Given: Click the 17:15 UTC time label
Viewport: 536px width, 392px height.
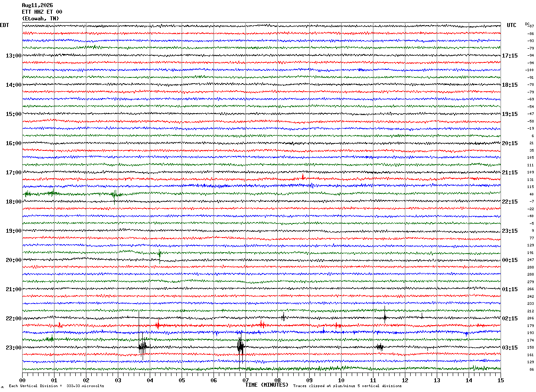Looking at the screenshot, I should point(510,56).
